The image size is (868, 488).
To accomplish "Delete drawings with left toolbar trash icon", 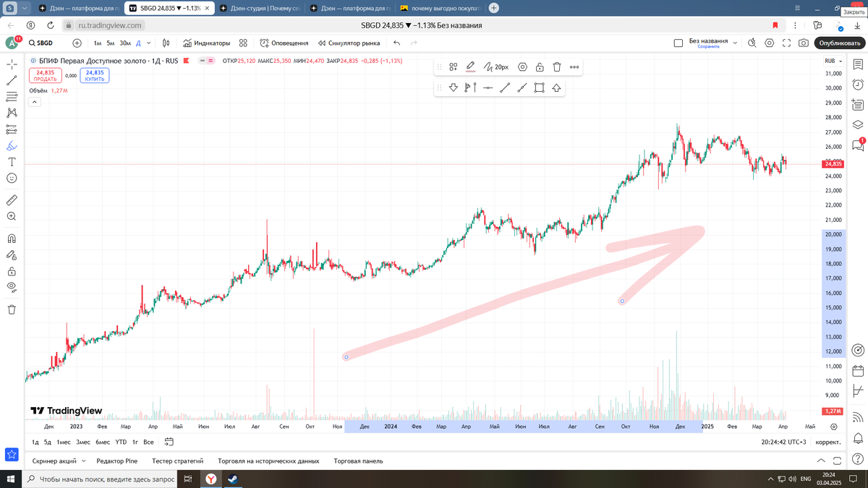I will [x=12, y=309].
